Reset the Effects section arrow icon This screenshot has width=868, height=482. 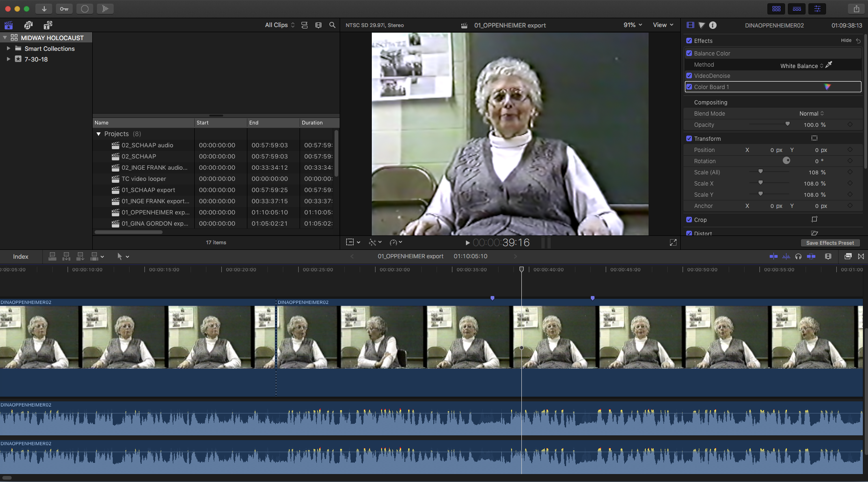point(858,41)
